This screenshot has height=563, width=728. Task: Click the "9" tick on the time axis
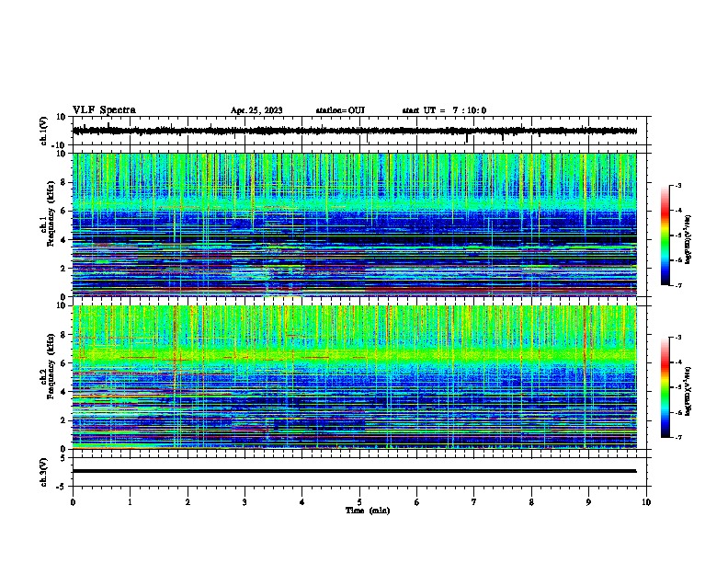click(x=588, y=502)
